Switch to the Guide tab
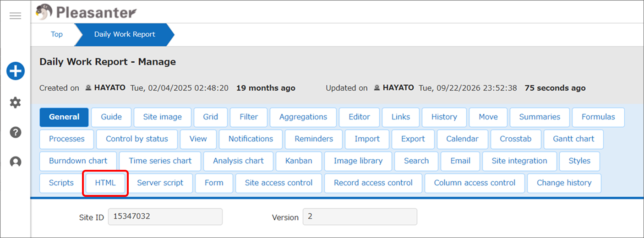 pos(111,117)
